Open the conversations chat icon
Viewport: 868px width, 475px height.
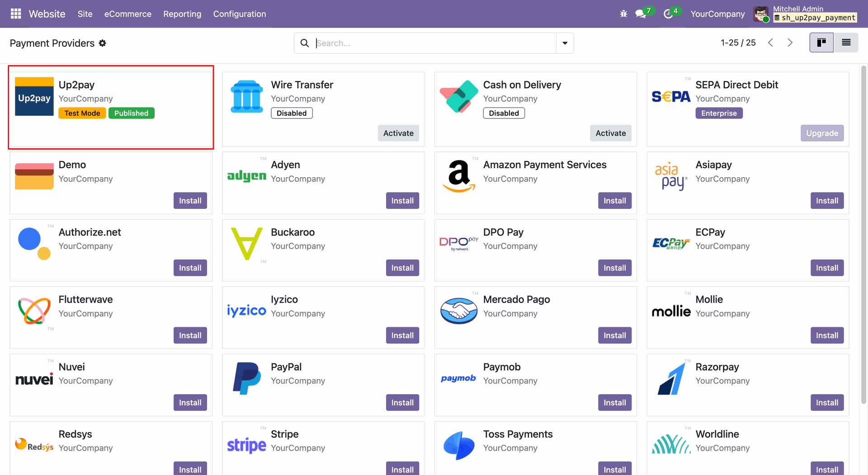(641, 14)
